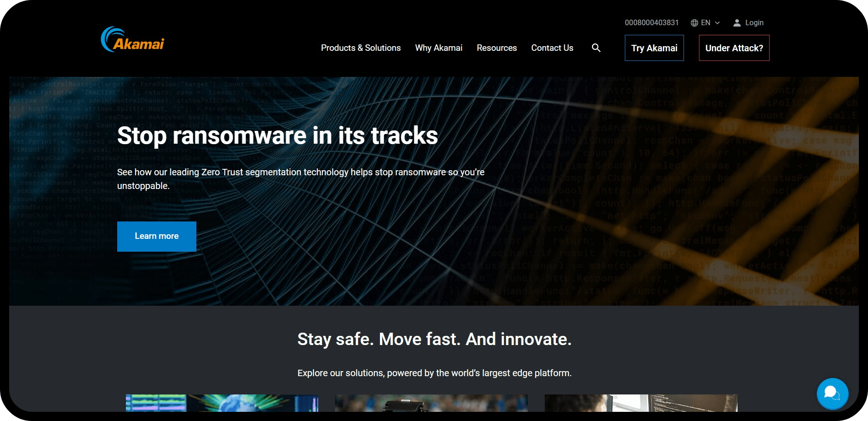Screen dimensions: 868x421
Task: Click the user profile icon beside Login
Action: tap(737, 23)
